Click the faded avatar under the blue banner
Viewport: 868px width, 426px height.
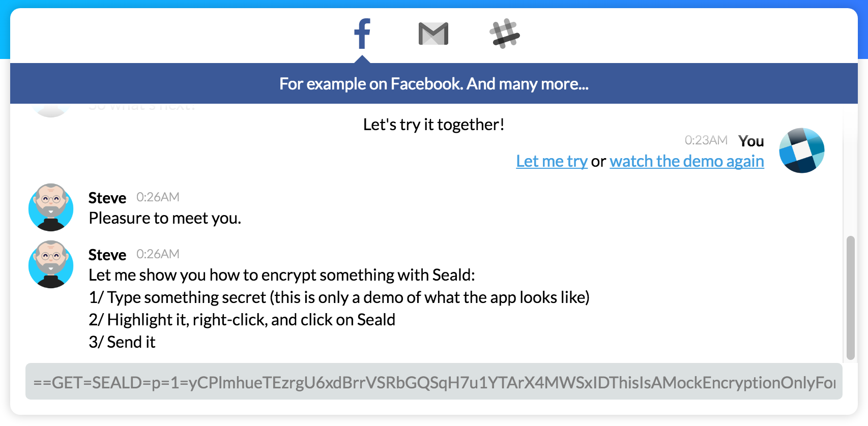coord(50,110)
